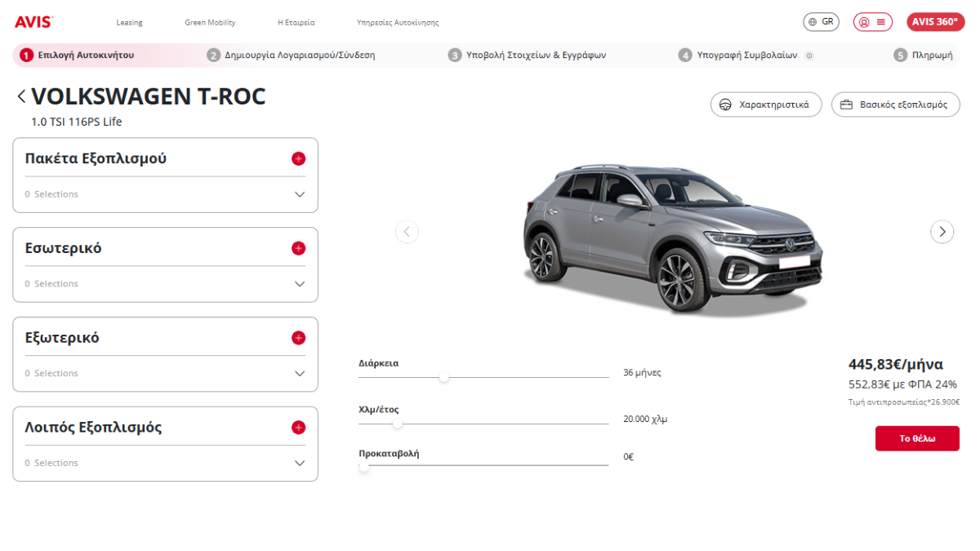The image size is (980, 551).
Task: Expand Εσωτερικό selections chevron
Action: tap(300, 284)
